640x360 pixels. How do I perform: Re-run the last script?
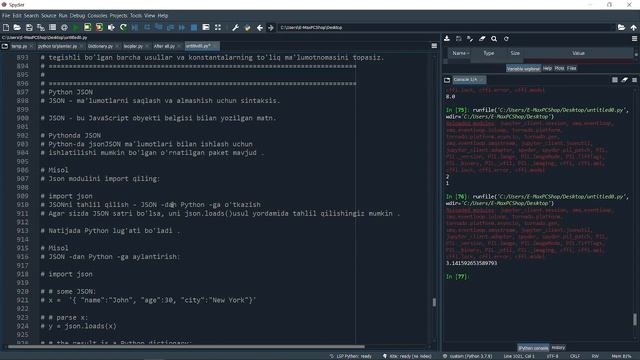(123, 27)
